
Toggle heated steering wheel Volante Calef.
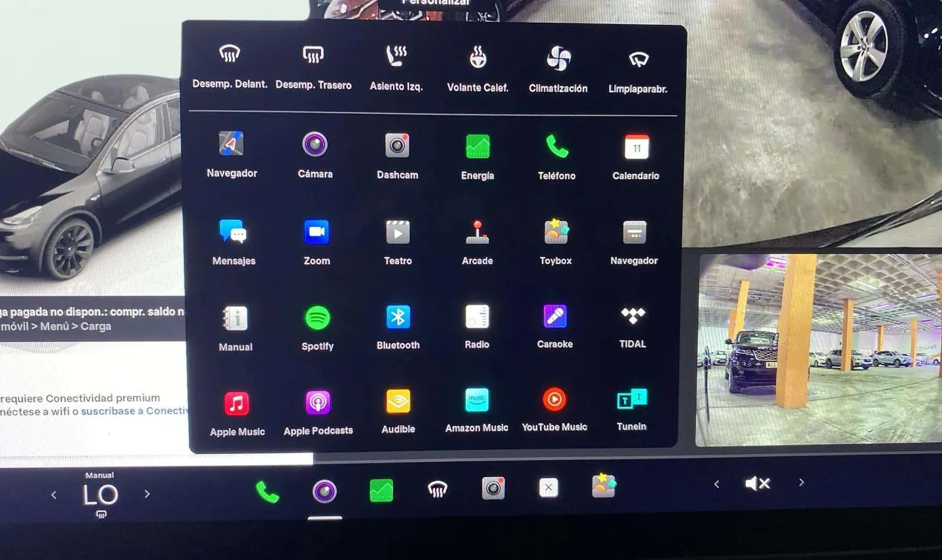(478, 59)
